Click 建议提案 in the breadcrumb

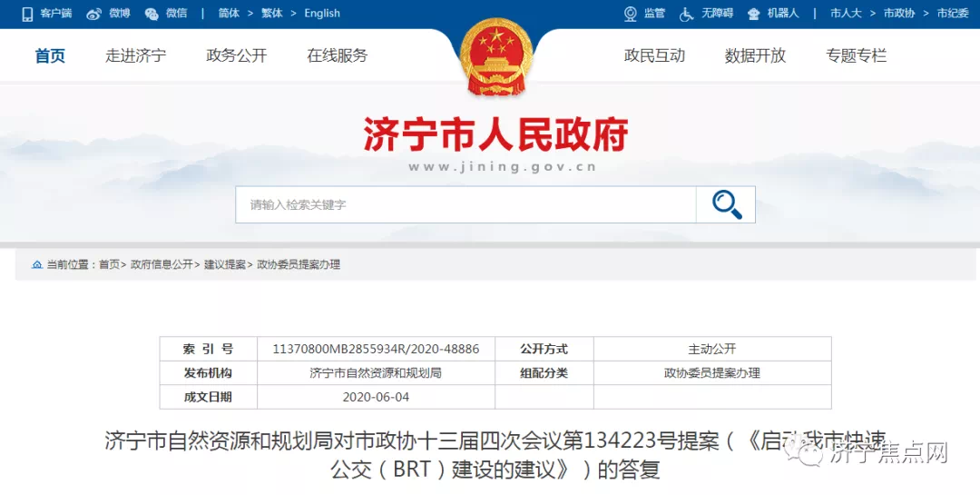point(225,264)
